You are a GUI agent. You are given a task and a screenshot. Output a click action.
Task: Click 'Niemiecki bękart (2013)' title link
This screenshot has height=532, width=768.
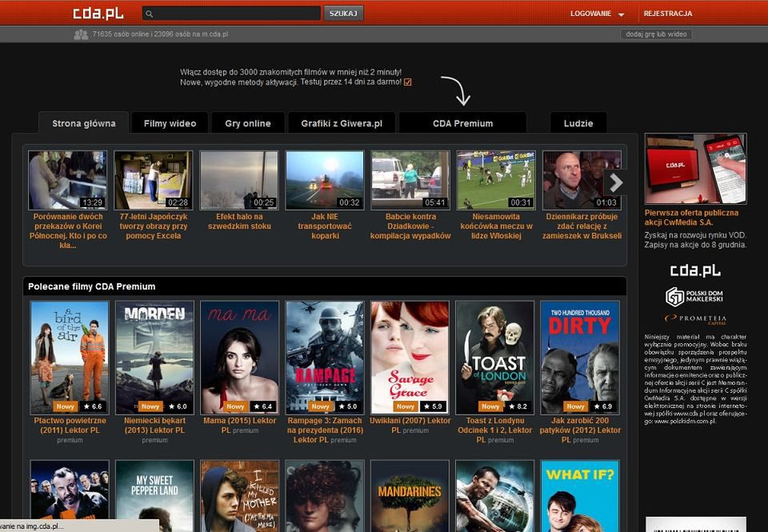click(x=154, y=426)
